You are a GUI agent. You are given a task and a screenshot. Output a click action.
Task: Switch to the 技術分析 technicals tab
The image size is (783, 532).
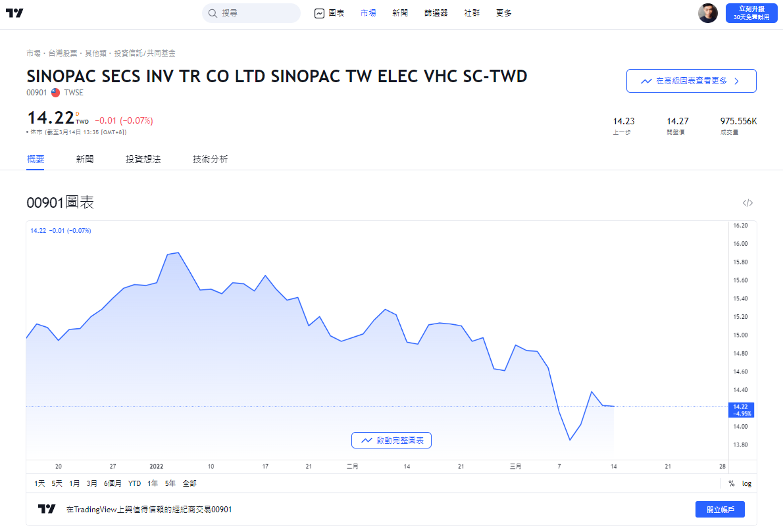211,159
